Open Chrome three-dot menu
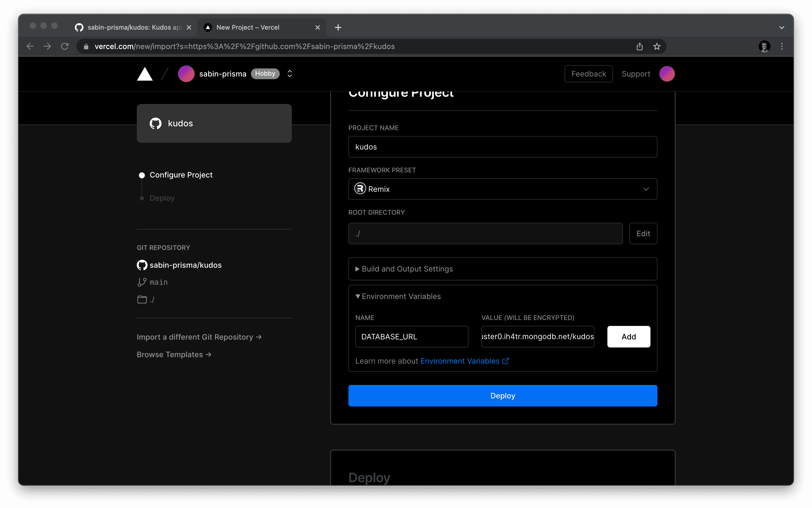This screenshot has height=508, width=812. pyautogui.click(x=781, y=46)
